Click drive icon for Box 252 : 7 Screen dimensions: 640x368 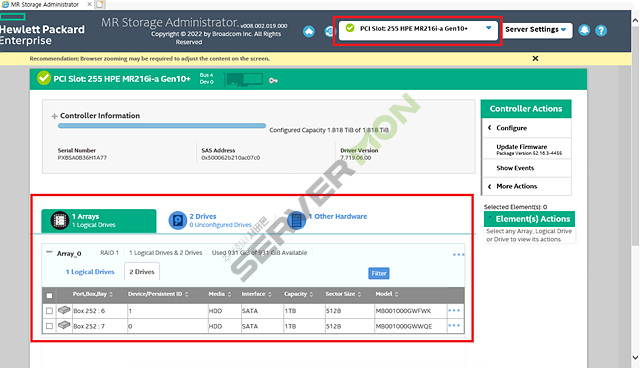[64, 325]
